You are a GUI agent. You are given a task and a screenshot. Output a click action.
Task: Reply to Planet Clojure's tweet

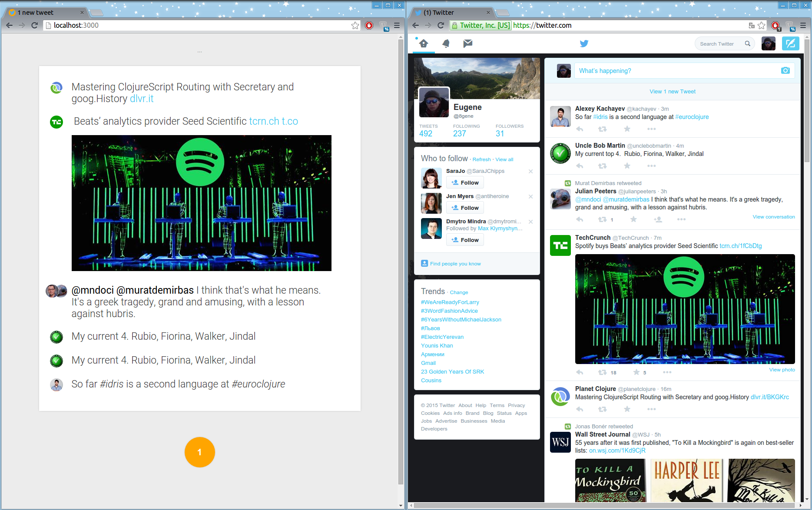(580, 409)
